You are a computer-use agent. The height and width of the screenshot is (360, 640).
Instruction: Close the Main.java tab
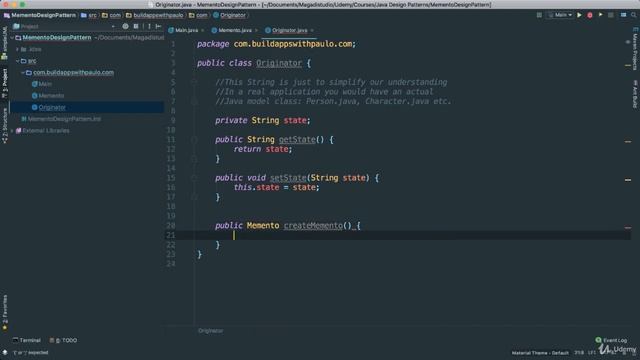(x=203, y=30)
